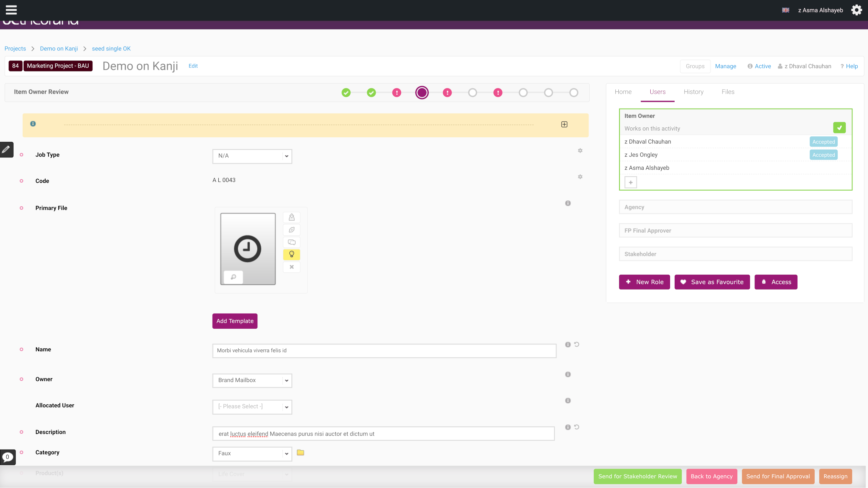Image resolution: width=868 pixels, height=488 pixels.
Task: Select last empty workflow step circle
Action: coord(574,93)
